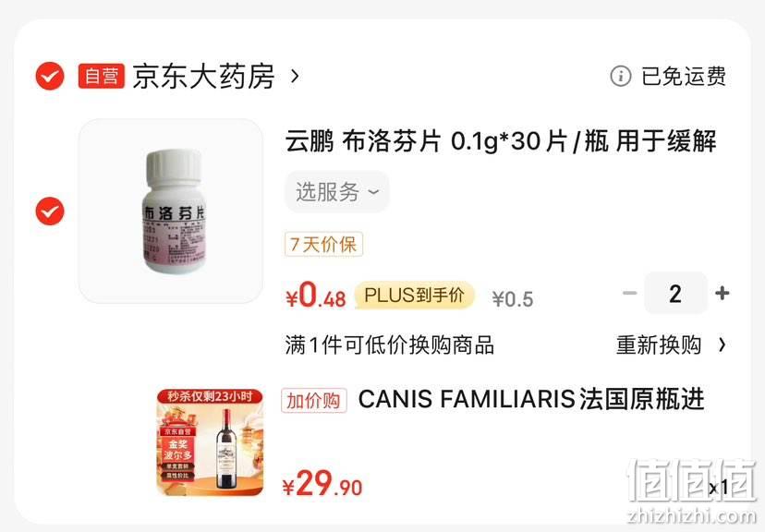Uncheck the 京东大药房 store checkbox
765x532 pixels.
coord(50,76)
